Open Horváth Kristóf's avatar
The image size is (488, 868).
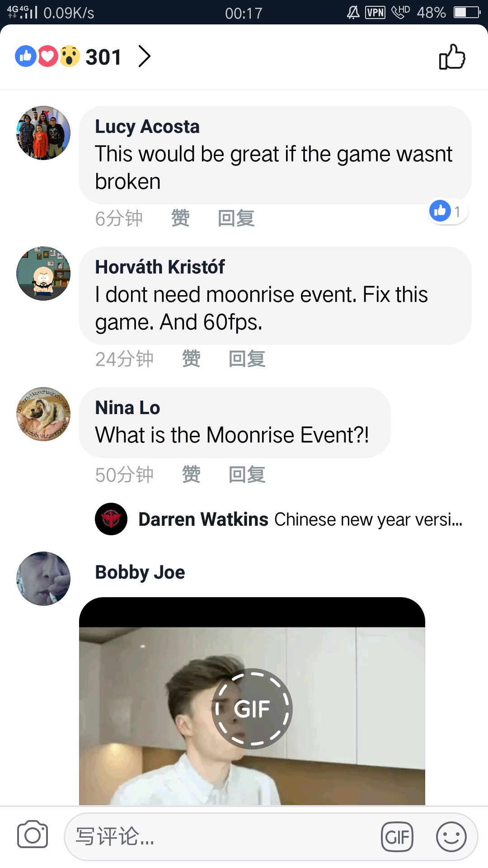pyautogui.click(x=43, y=274)
